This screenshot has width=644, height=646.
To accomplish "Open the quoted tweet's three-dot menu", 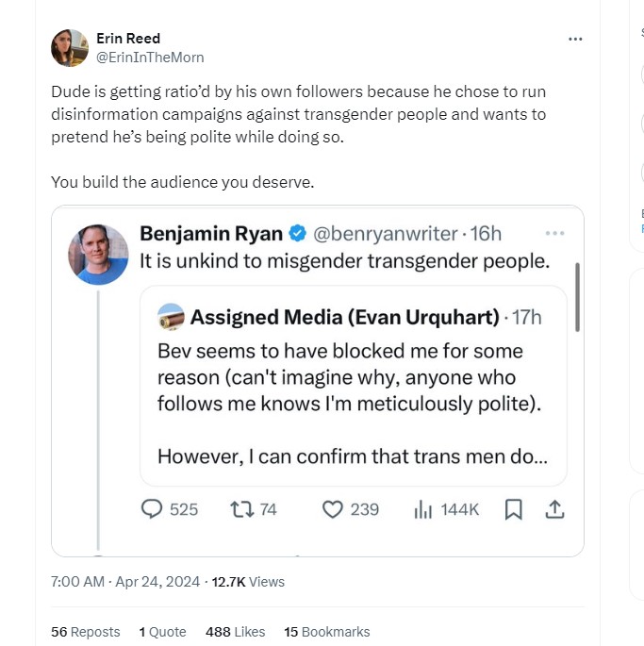I will (x=554, y=233).
